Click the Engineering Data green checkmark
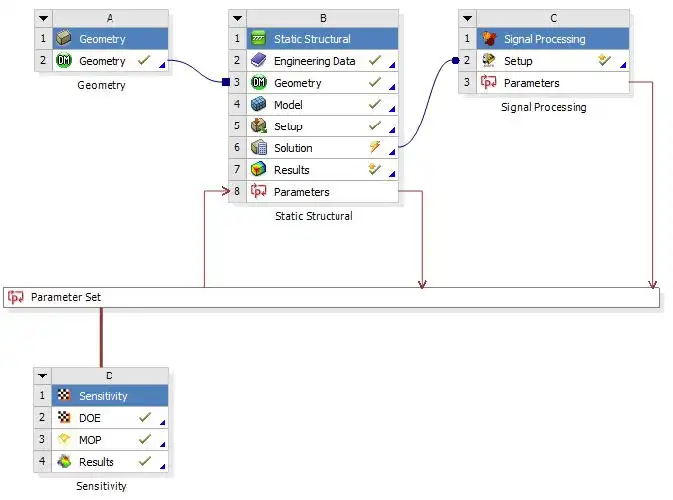Viewport: 673px width, 500px height. [x=375, y=60]
